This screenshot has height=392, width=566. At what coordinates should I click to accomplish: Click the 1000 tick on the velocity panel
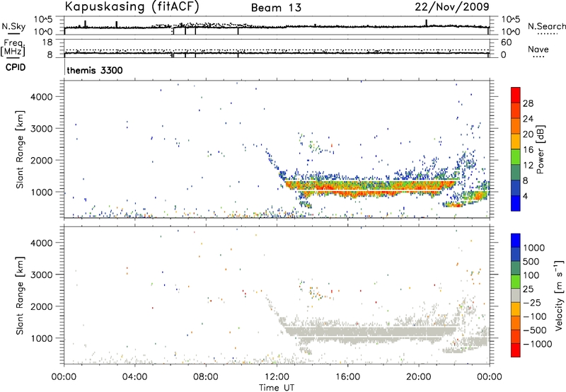coord(42,338)
